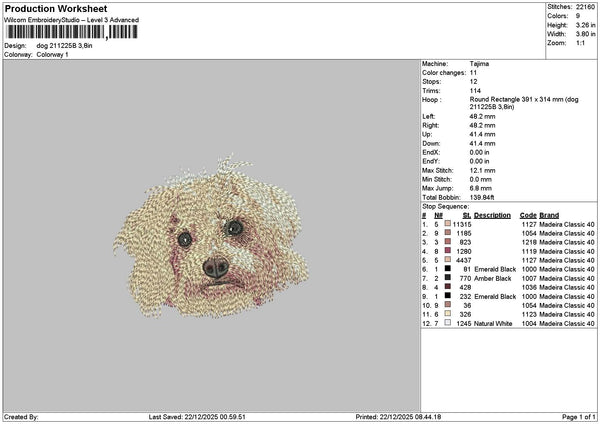This screenshot has width=600, height=424.
Task: Click the embroidered dog design preview
Action: point(211,236)
